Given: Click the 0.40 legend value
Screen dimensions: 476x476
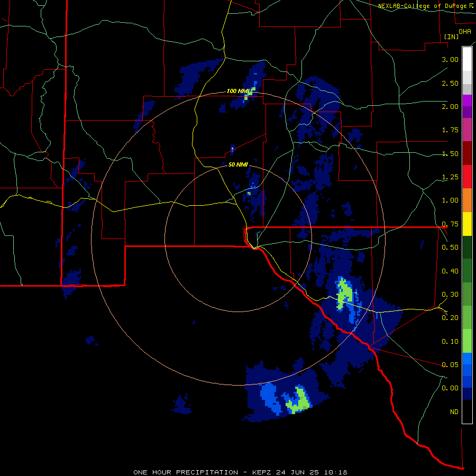Looking at the screenshot, I should point(450,271).
